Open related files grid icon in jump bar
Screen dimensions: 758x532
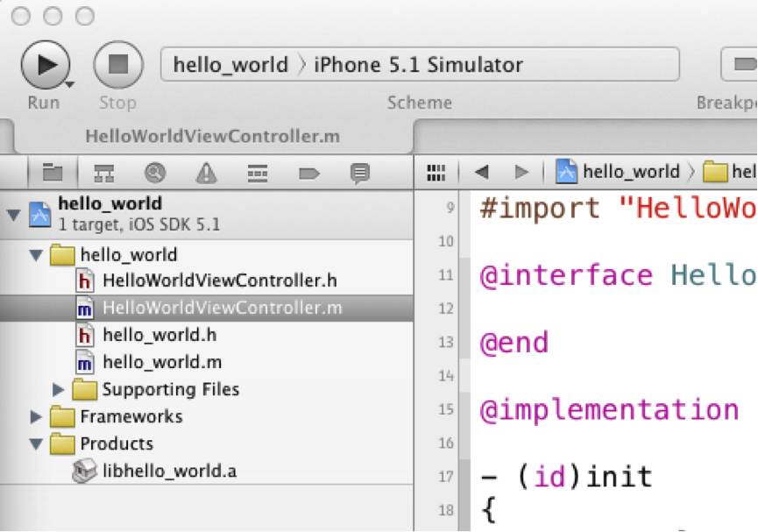tap(436, 172)
